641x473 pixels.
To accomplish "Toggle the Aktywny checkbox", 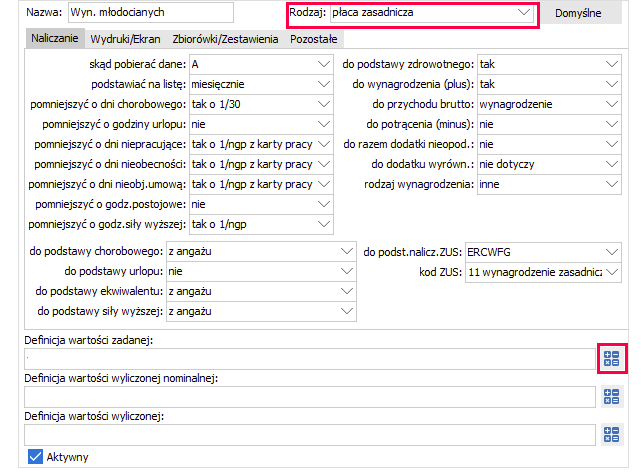I will click(36, 457).
